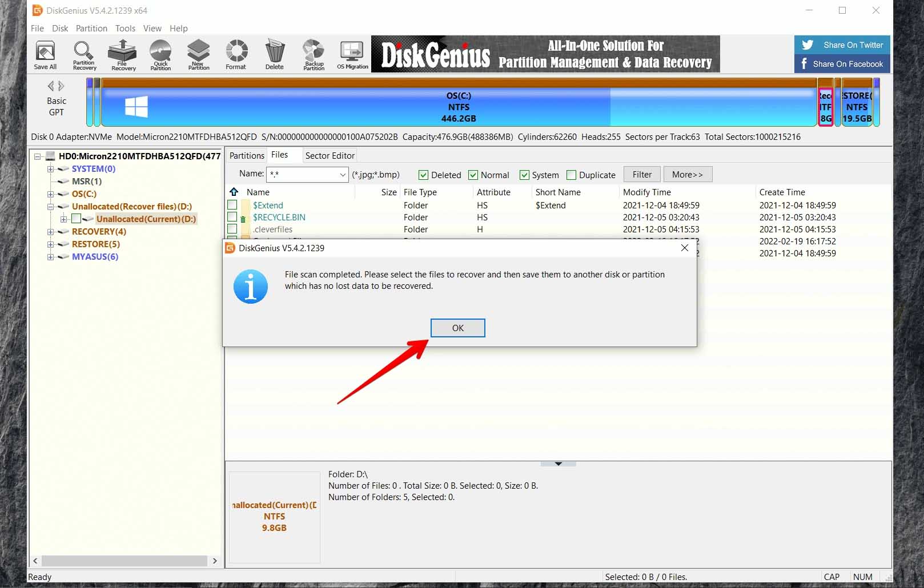Expand the OS(C:) tree node

[x=50, y=194]
